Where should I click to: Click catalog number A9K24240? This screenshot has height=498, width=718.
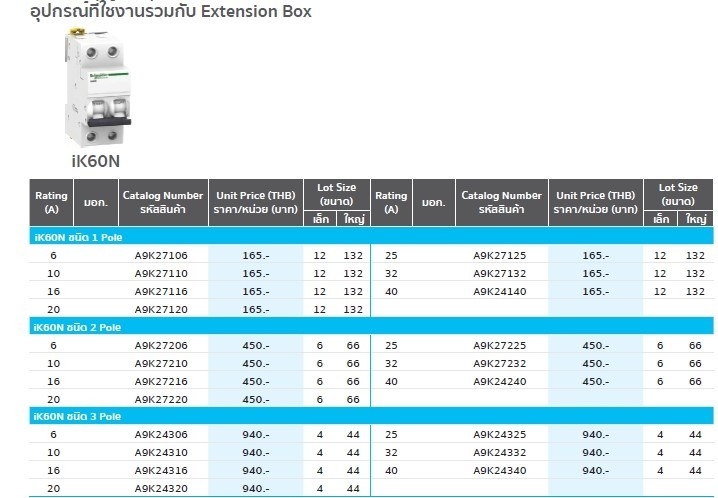click(500, 381)
